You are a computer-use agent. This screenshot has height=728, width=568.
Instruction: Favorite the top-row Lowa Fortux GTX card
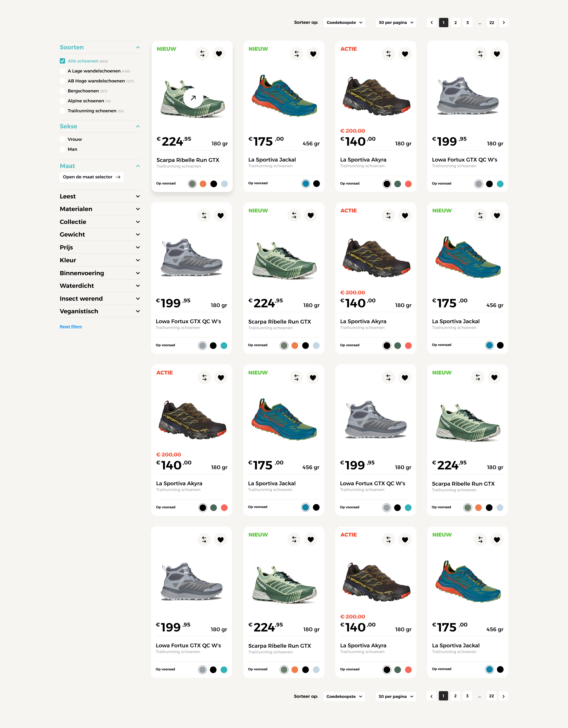(x=497, y=54)
